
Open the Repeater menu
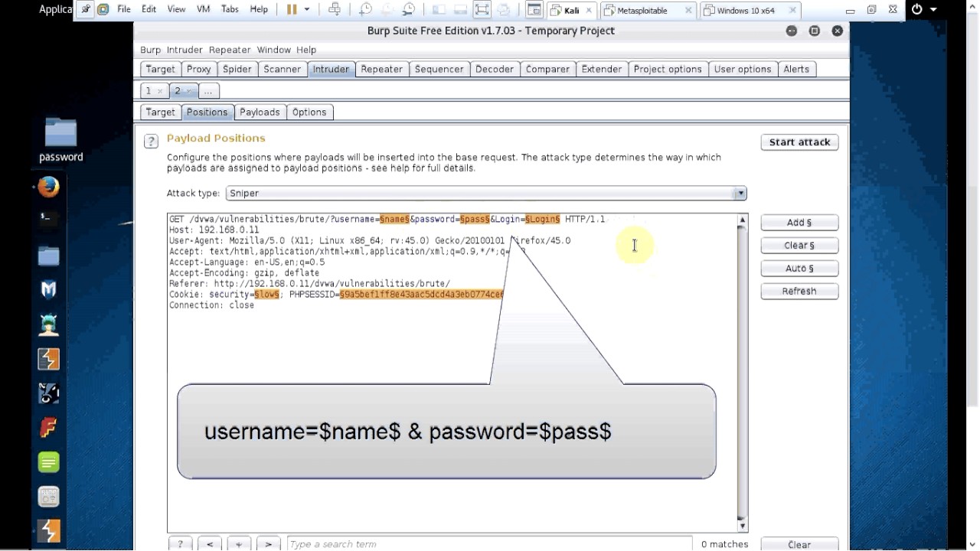coord(230,50)
